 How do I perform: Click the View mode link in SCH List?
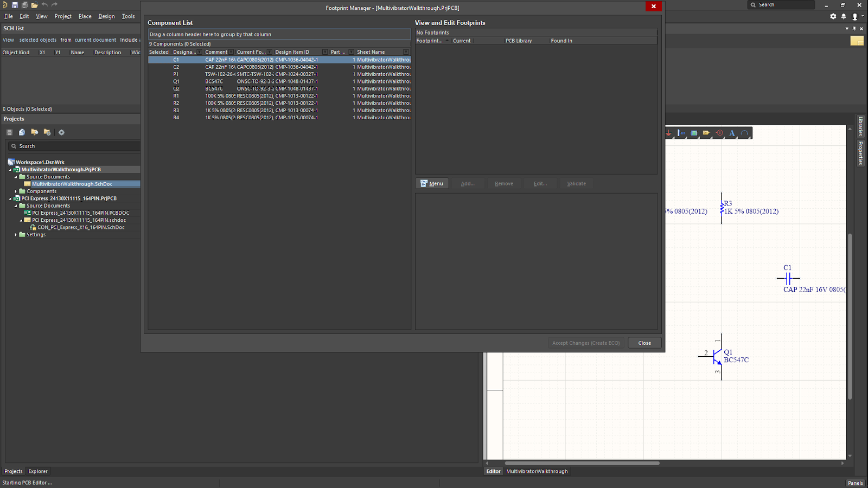(x=8, y=40)
